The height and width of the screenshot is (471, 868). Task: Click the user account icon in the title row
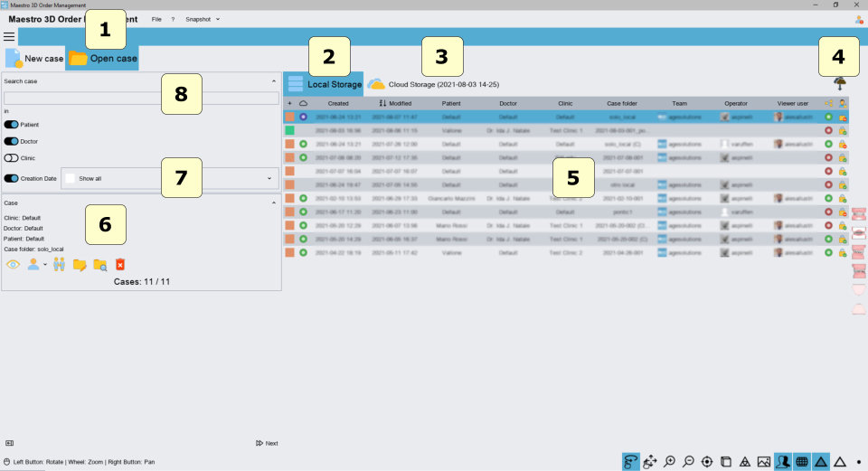pos(859,19)
